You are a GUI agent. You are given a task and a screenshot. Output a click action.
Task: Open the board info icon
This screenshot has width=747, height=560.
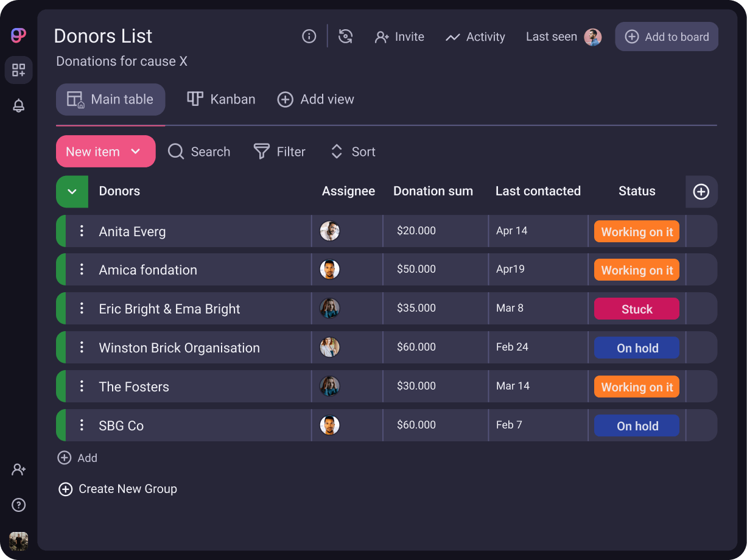click(309, 37)
